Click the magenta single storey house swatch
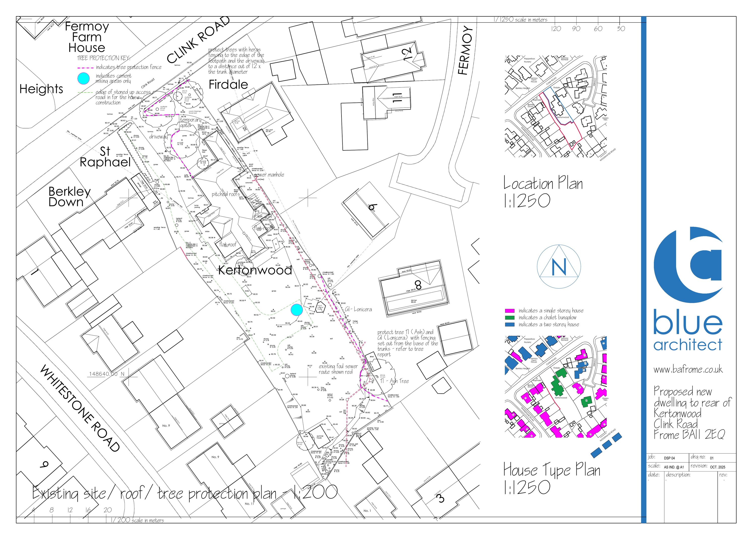The height and width of the screenshot is (534, 756). click(x=509, y=311)
